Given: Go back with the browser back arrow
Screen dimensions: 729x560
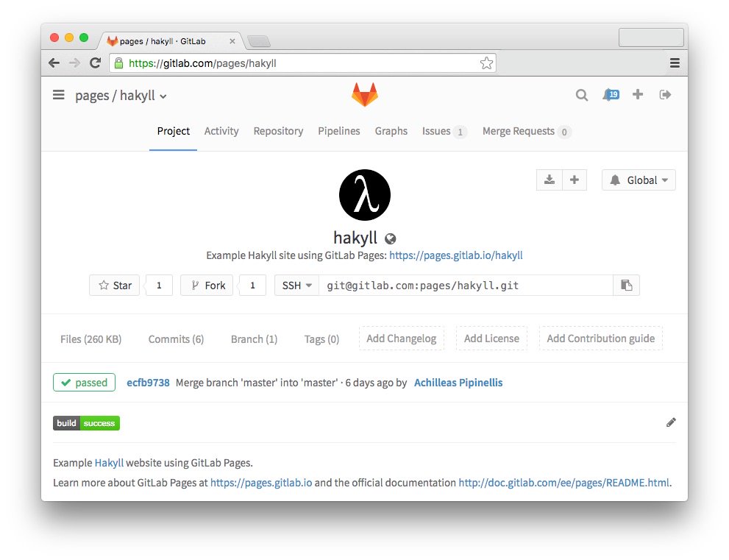Looking at the screenshot, I should [x=54, y=63].
